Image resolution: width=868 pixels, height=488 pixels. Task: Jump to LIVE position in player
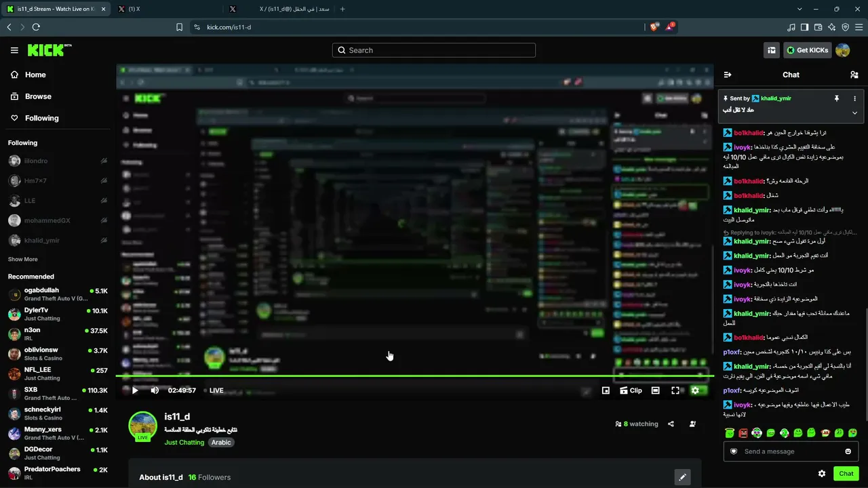[x=213, y=390]
